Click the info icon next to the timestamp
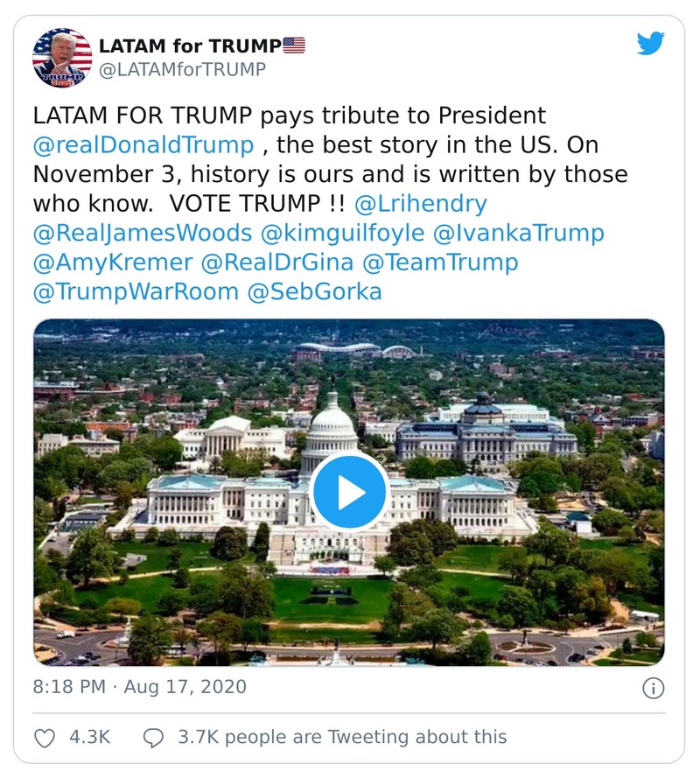The height and width of the screenshot is (778, 700). point(654,690)
